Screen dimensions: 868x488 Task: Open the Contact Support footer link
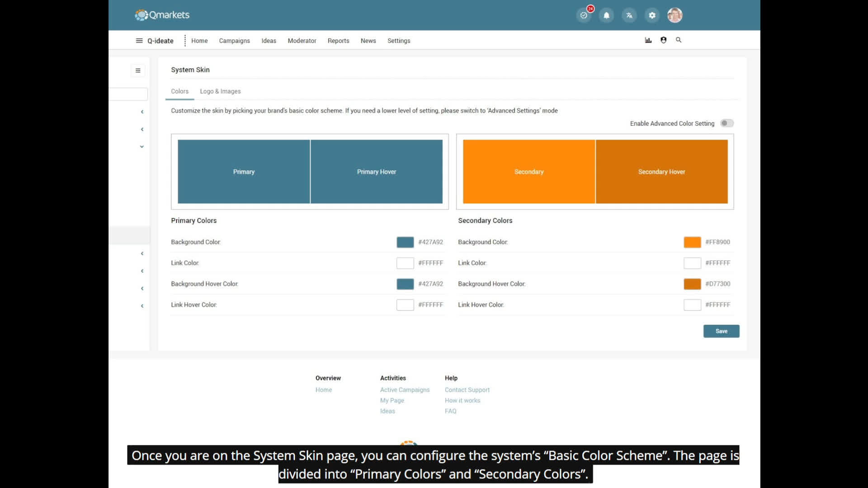pos(467,390)
